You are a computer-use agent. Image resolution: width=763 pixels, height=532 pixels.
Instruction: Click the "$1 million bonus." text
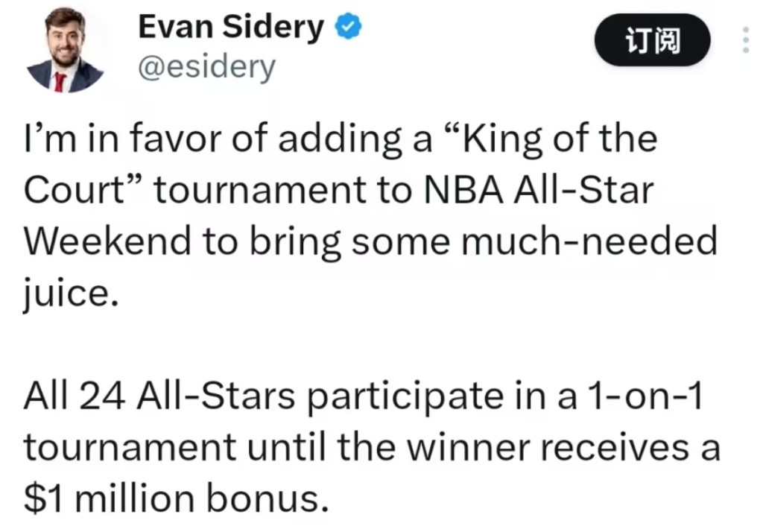[x=175, y=498]
